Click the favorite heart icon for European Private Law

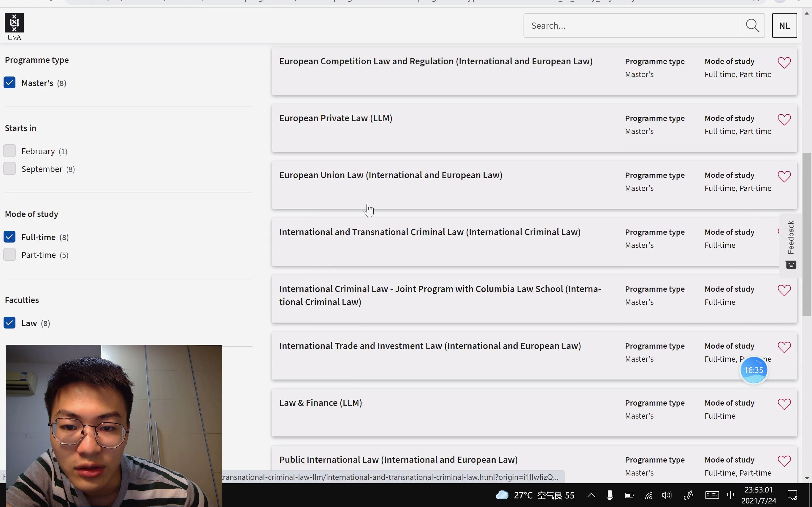pos(784,119)
